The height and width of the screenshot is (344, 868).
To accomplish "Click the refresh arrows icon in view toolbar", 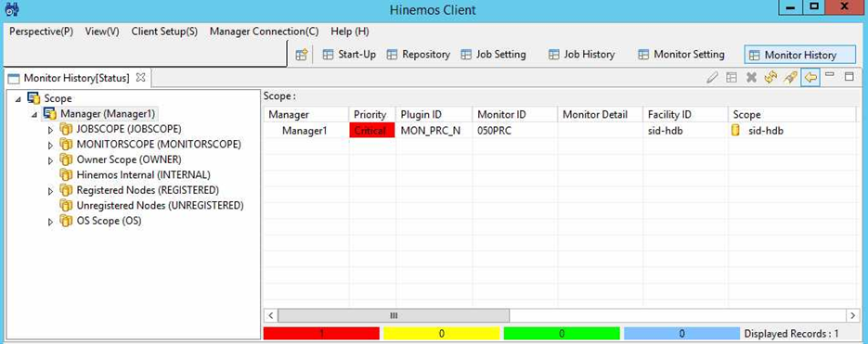I will coord(771,78).
